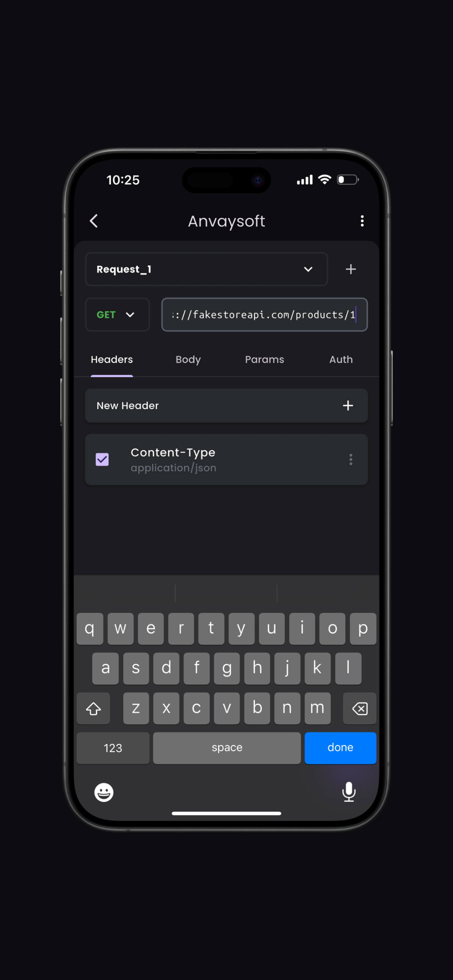The width and height of the screenshot is (453, 980).
Task: Open Content-Type header options menu
Action: (x=351, y=460)
